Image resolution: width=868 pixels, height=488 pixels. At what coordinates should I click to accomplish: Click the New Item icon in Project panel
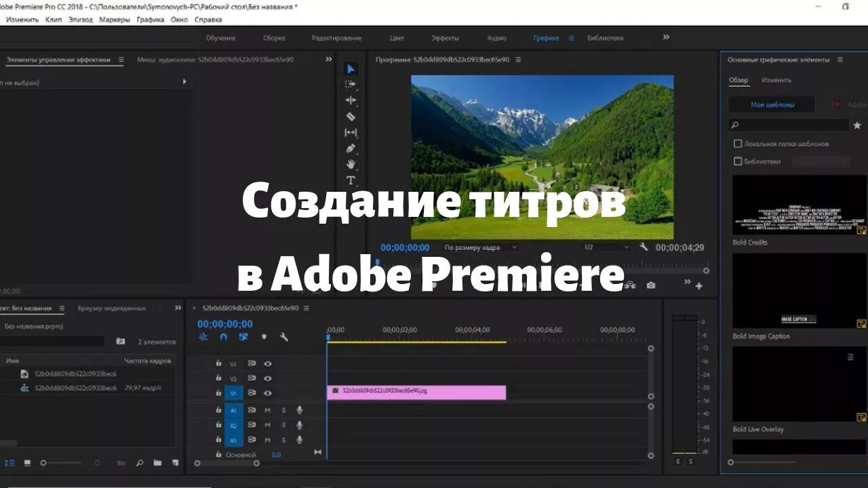(x=175, y=463)
